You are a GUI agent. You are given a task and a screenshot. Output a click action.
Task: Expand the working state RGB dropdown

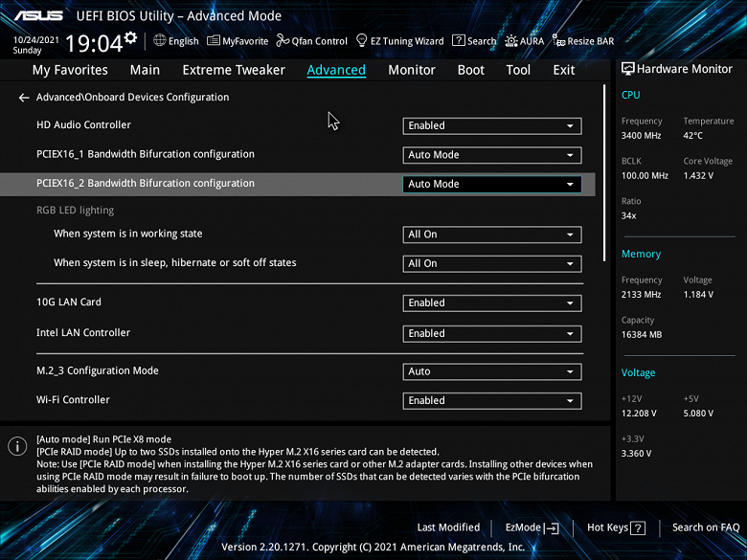pyautogui.click(x=492, y=235)
